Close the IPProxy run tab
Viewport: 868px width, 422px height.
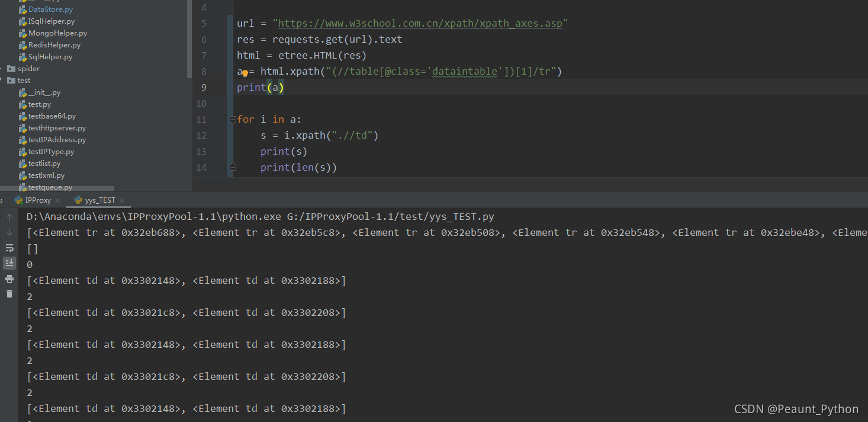pyautogui.click(x=58, y=200)
